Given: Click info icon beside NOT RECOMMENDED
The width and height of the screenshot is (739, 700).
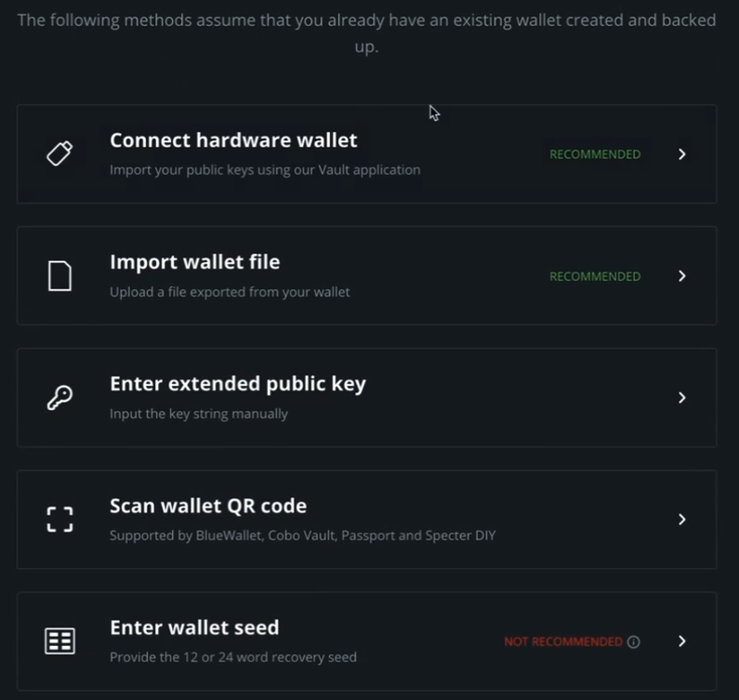Looking at the screenshot, I should click(633, 641).
